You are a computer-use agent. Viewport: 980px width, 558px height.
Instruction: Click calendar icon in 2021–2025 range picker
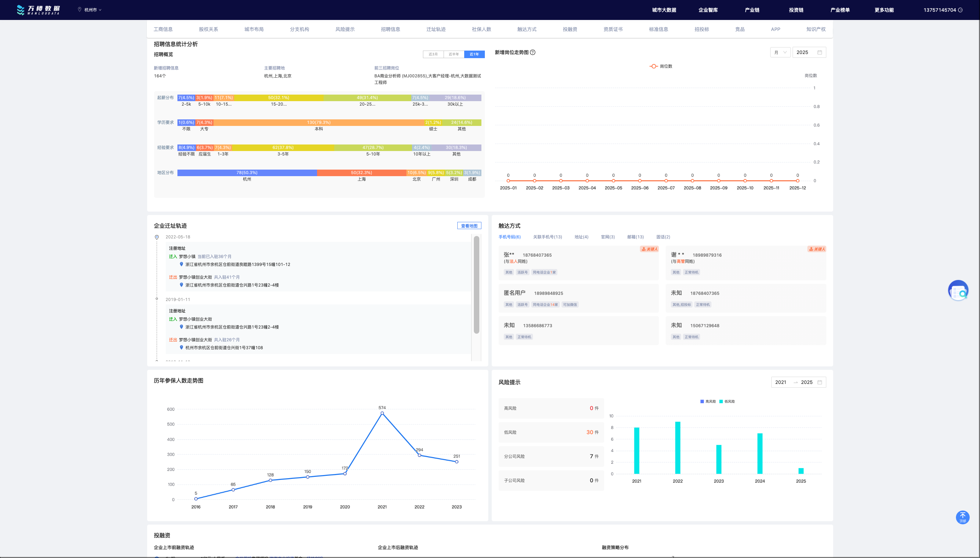coord(819,382)
